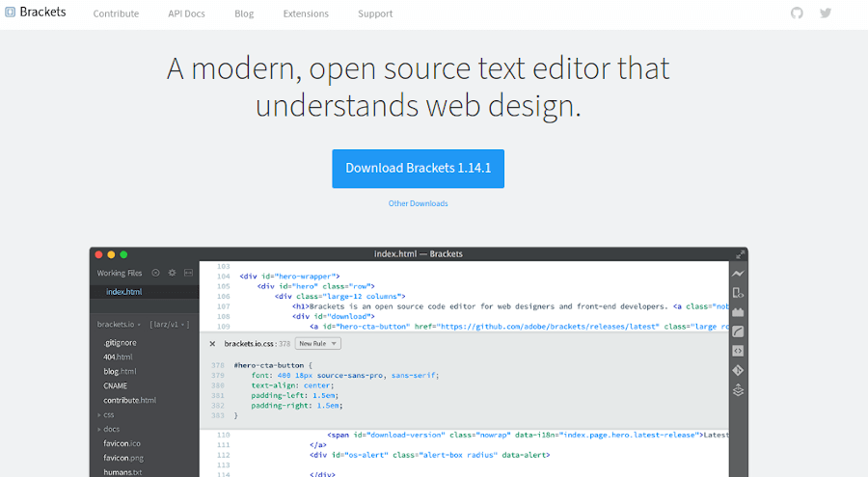Open the contribute.html file
Screen dimensions: 868x477
(x=129, y=401)
